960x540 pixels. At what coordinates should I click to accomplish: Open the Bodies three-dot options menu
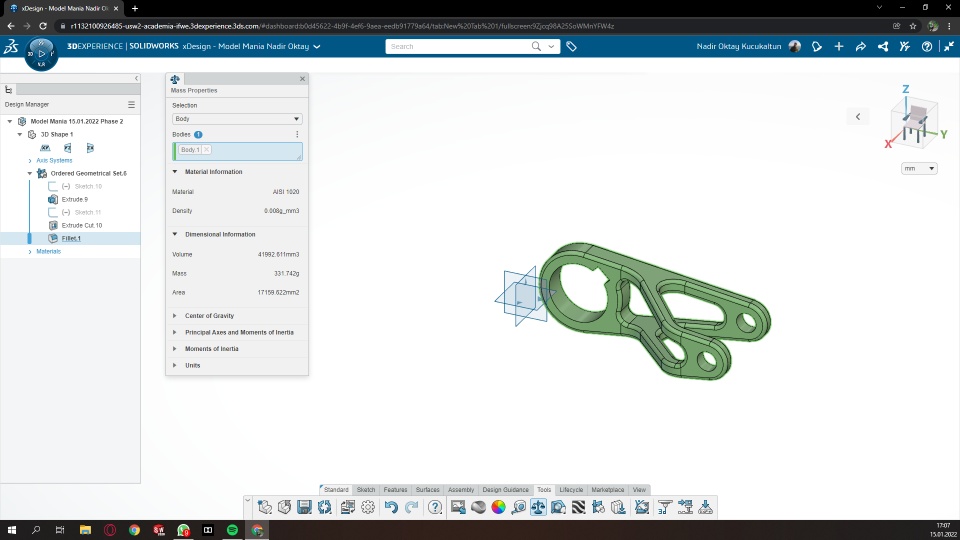(297, 135)
